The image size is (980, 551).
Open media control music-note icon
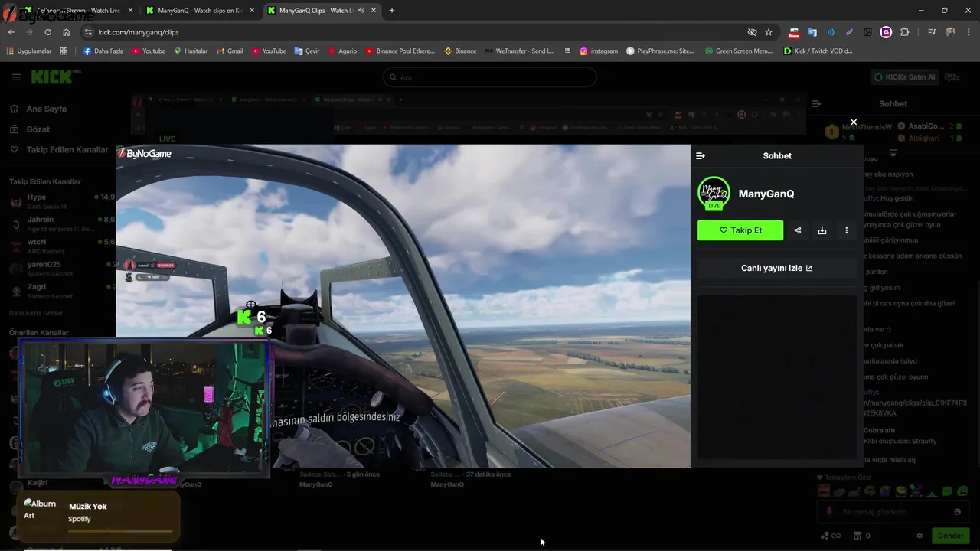click(932, 32)
